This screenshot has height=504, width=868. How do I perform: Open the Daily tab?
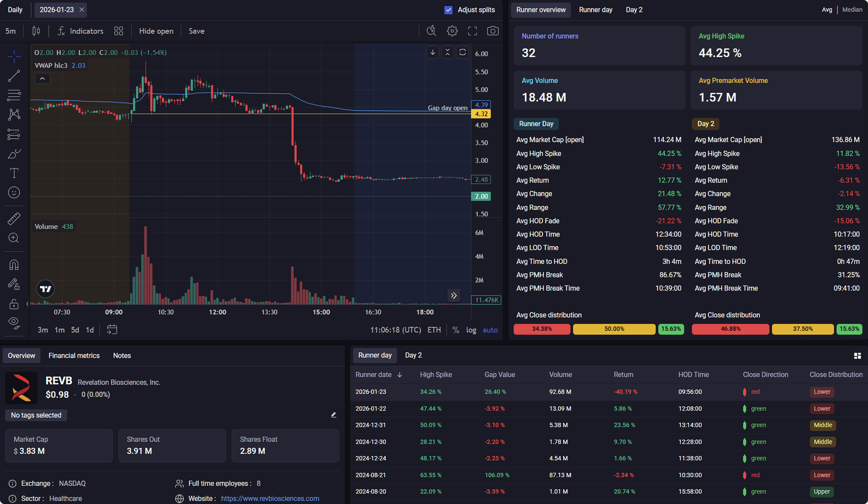15,10
